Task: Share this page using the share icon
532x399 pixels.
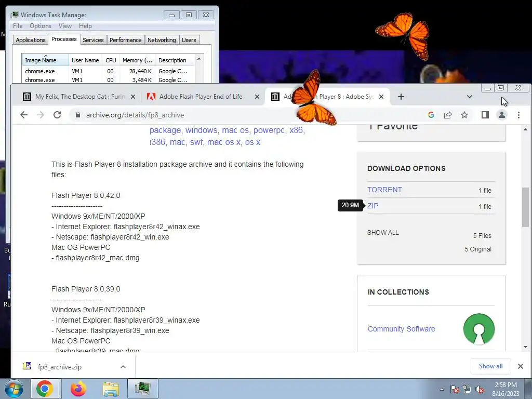Action: click(448, 115)
